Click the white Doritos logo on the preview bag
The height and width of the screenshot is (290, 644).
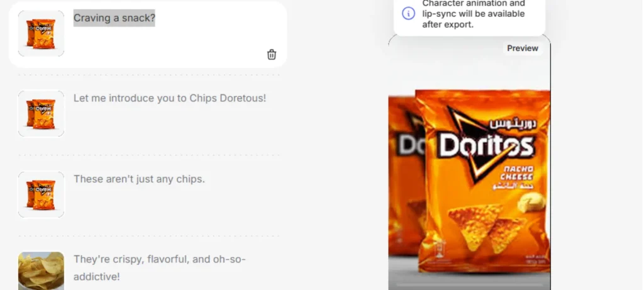[486, 146]
